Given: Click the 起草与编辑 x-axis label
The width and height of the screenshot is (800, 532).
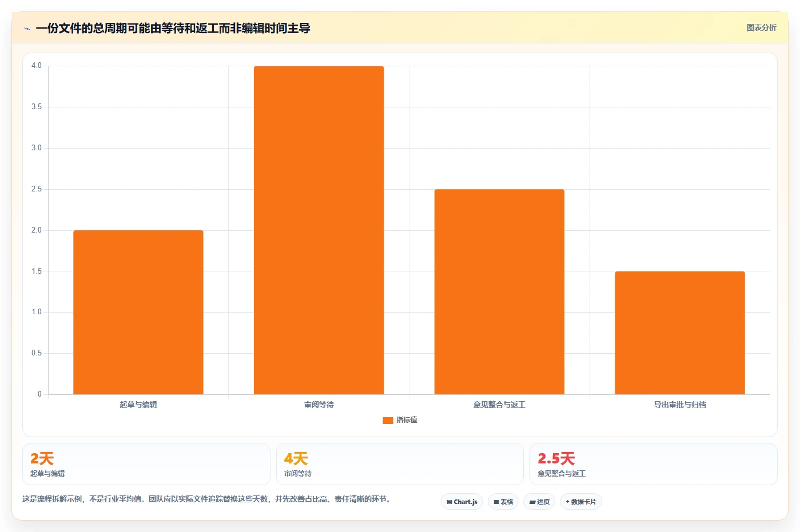Looking at the screenshot, I should pos(138,405).
